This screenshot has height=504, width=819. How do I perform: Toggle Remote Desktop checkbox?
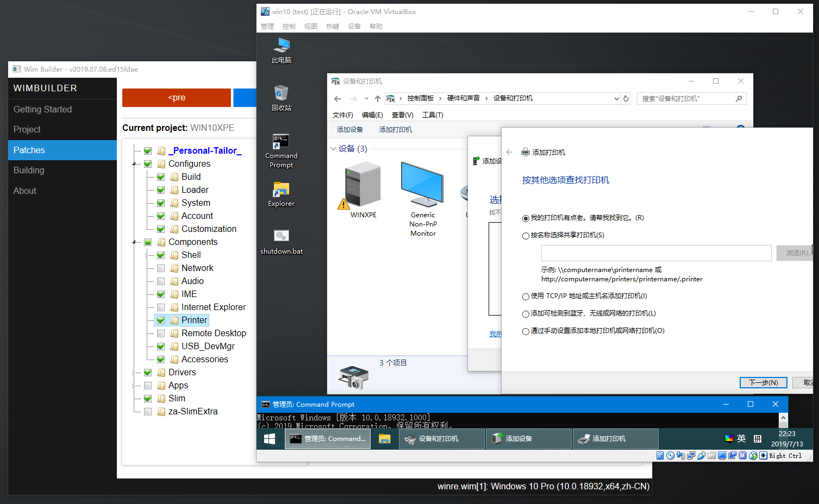tap(161, 333)
